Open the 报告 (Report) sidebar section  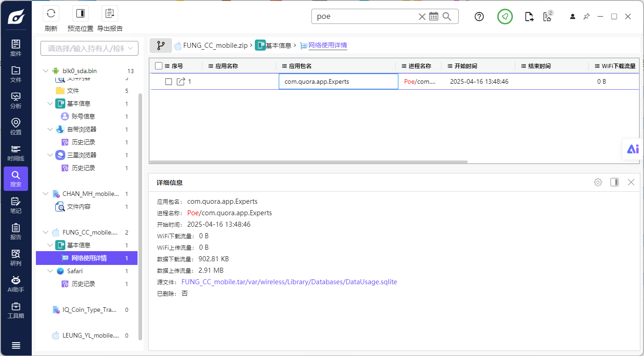click(x=16, y=231)
